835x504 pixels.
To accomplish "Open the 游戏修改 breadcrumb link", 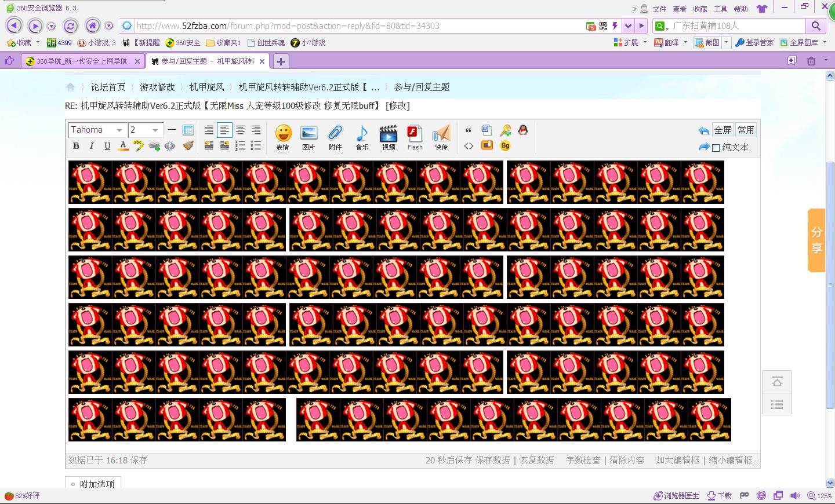I will pyautogui.click(x=157, y=87).
